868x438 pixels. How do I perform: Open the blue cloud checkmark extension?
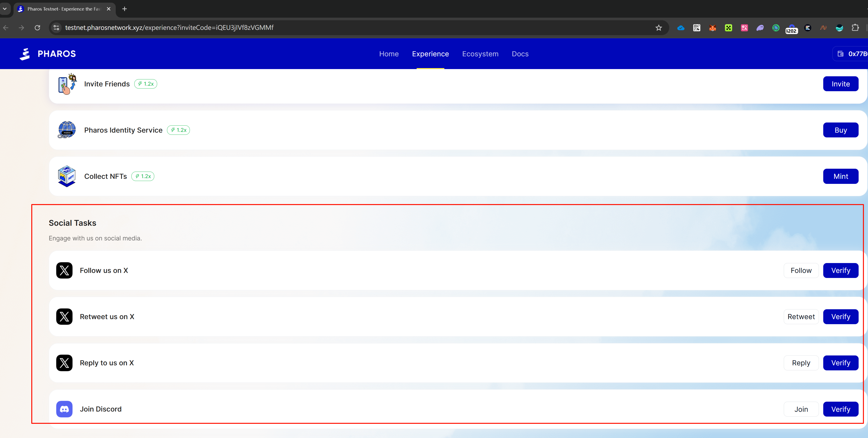[x=681, y=28]
